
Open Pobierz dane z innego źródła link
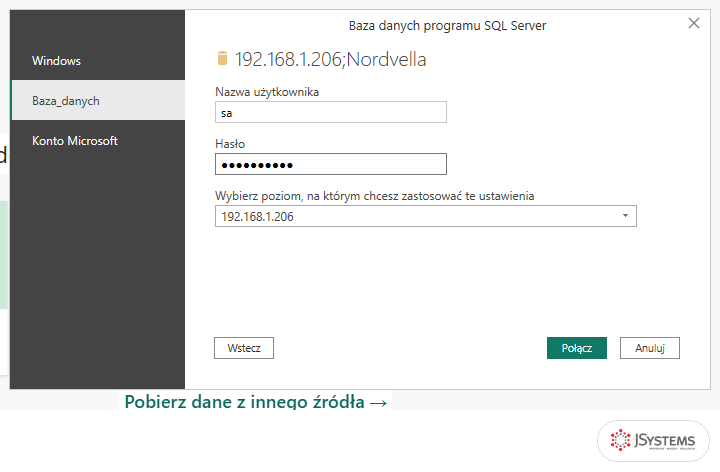(256, 401)
